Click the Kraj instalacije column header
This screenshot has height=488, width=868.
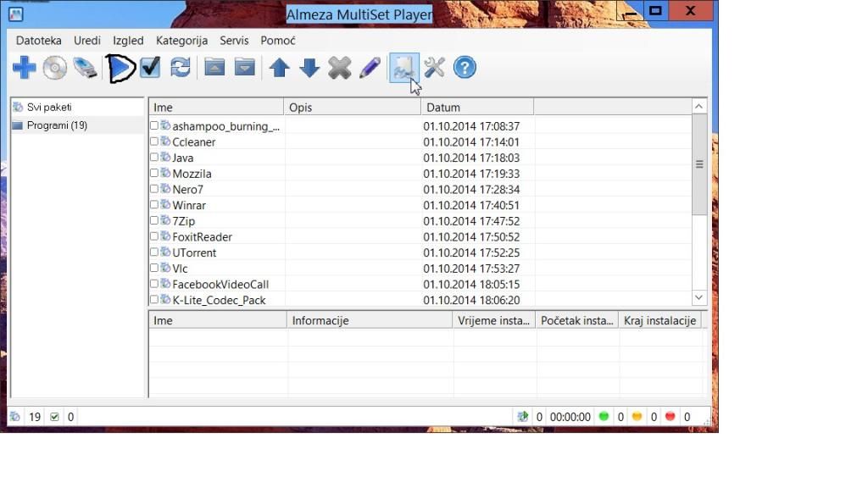tap(660, 320)
